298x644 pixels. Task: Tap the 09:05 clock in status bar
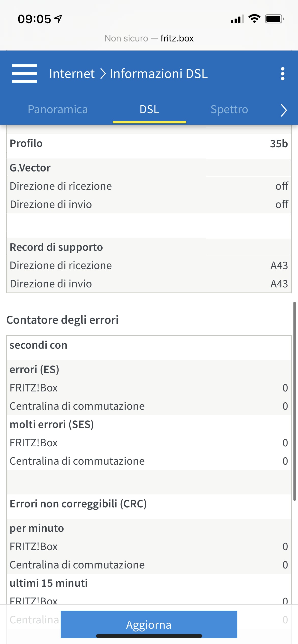(x=34, y=19)
